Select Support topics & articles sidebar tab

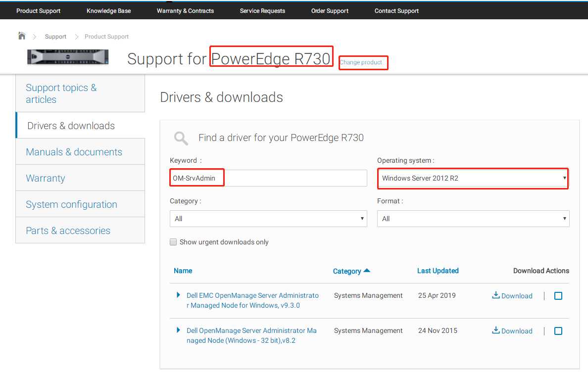click(80, 93)
